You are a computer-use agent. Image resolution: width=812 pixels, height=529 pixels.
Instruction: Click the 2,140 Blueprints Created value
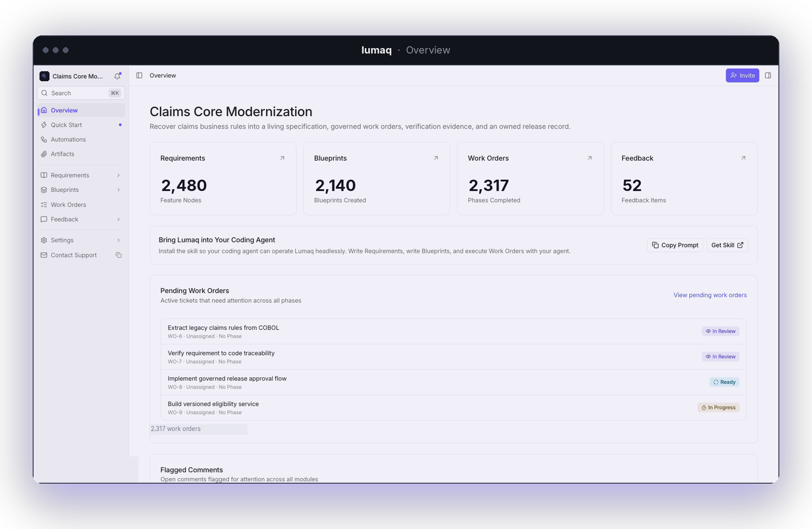pyautogui.click(x=335, y=186)
